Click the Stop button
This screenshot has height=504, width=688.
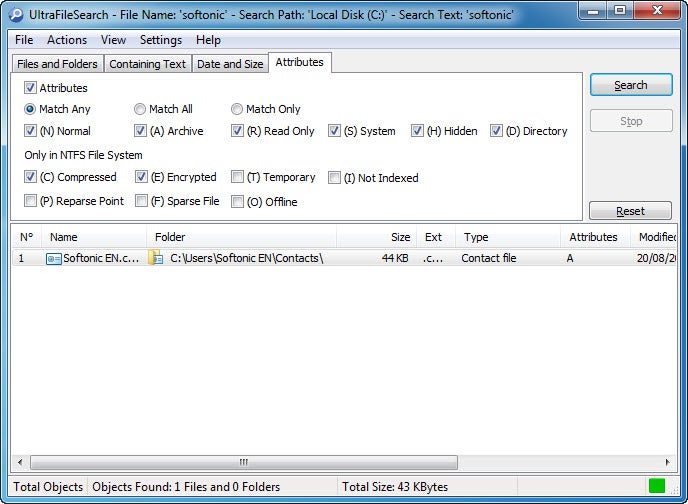[631, 121]
